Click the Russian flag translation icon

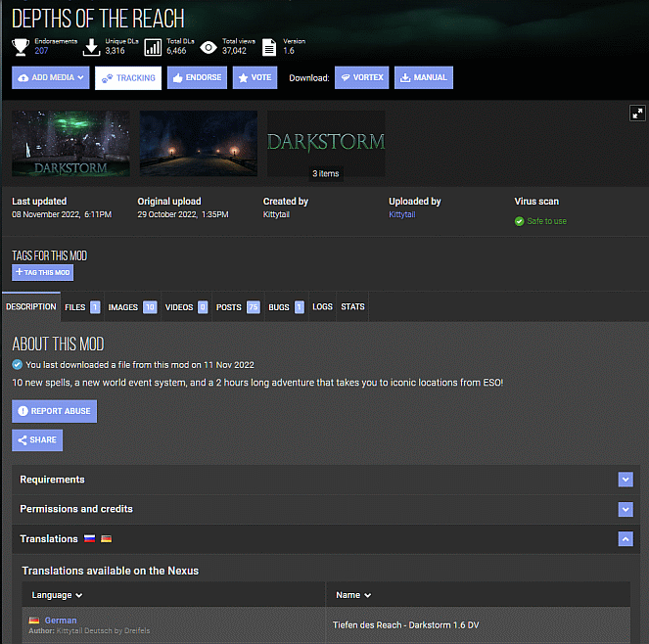[x=89, y=538]
